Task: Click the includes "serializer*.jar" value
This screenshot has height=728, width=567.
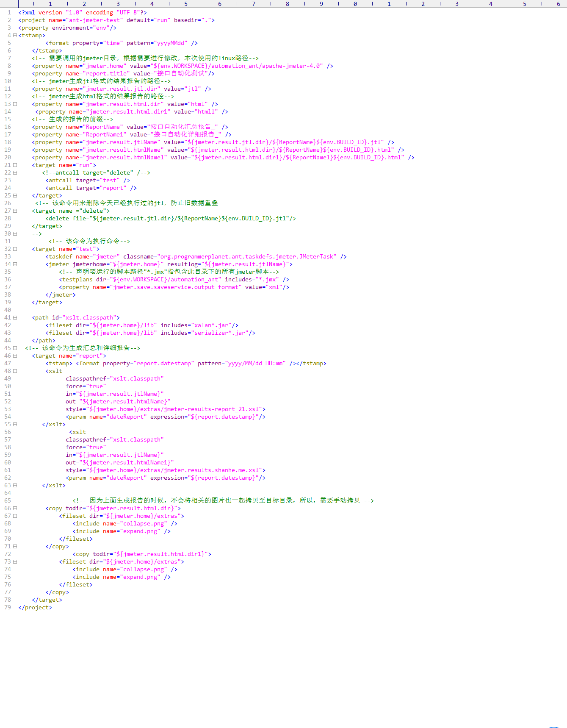Action: [220, 333]
